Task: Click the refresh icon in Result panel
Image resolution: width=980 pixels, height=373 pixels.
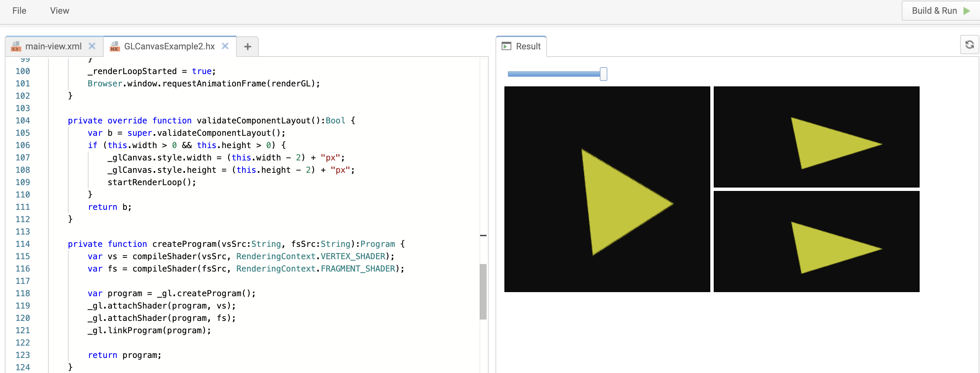Action: pyautogui.click(x=969, y=45)
